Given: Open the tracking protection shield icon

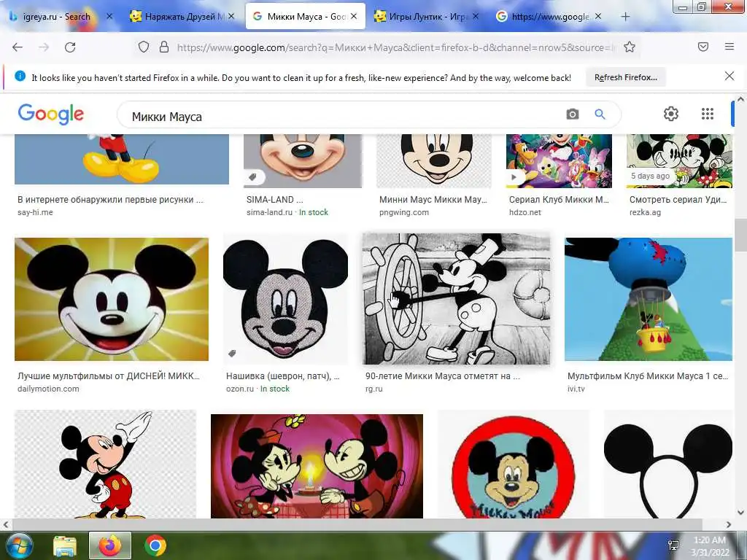Looking at the screenshot, I should coord(144,47).
